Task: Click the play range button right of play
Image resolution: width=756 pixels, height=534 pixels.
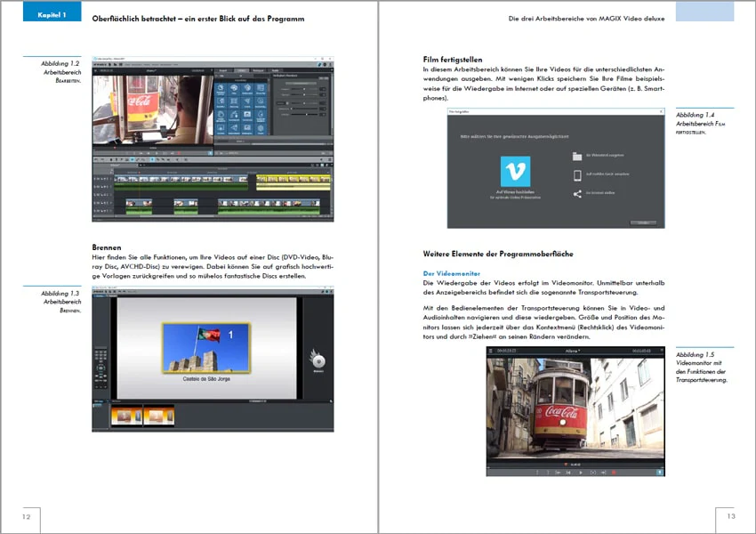Action: [x=593, y=473]
